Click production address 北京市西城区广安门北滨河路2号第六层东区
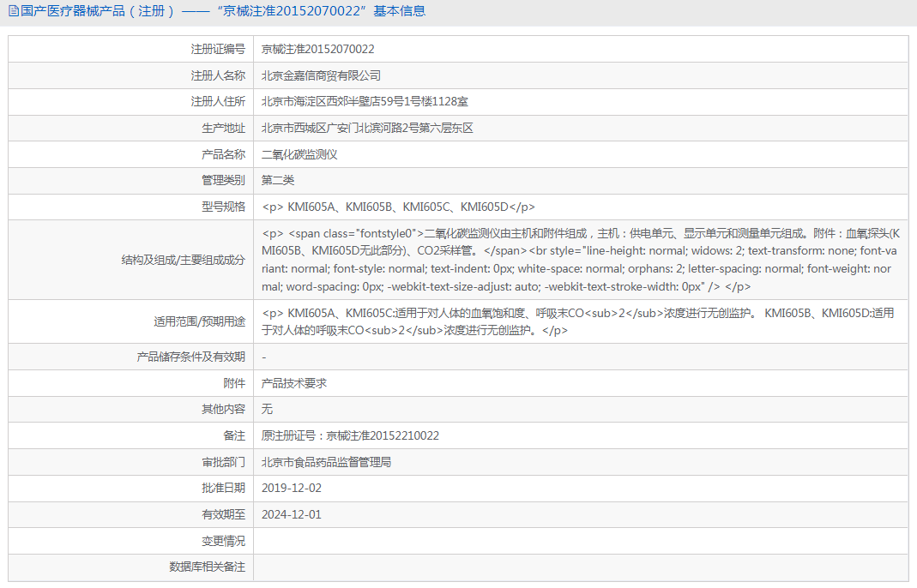This screenshot has width=917, height=588. pos(367,128)
